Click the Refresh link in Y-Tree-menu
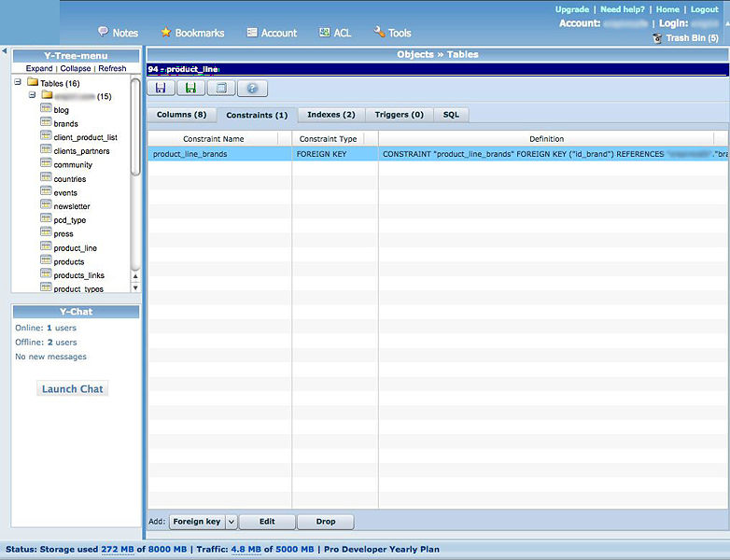The height and width of the screenshot is (560, 730). click(112, 69)
